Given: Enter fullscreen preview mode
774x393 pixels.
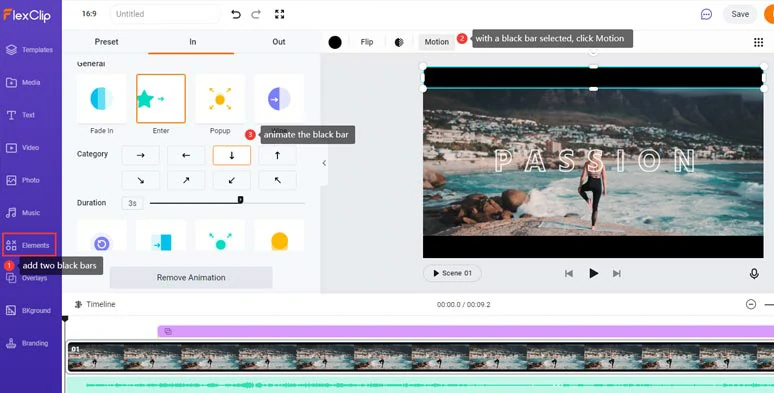Looking at the screenshot, I should tap(279, 14).
